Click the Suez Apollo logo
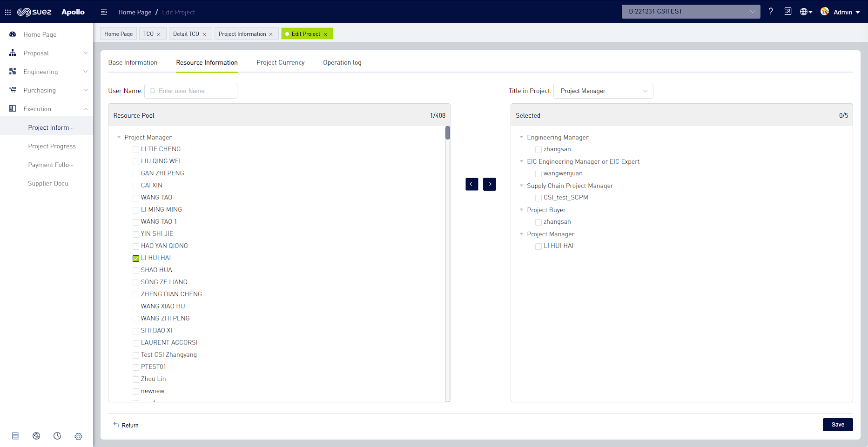 click(51, 12)
